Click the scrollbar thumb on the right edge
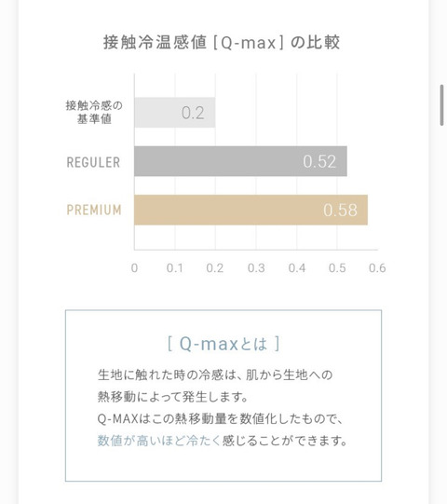This screenshot has width=447, height=504. 441,104
